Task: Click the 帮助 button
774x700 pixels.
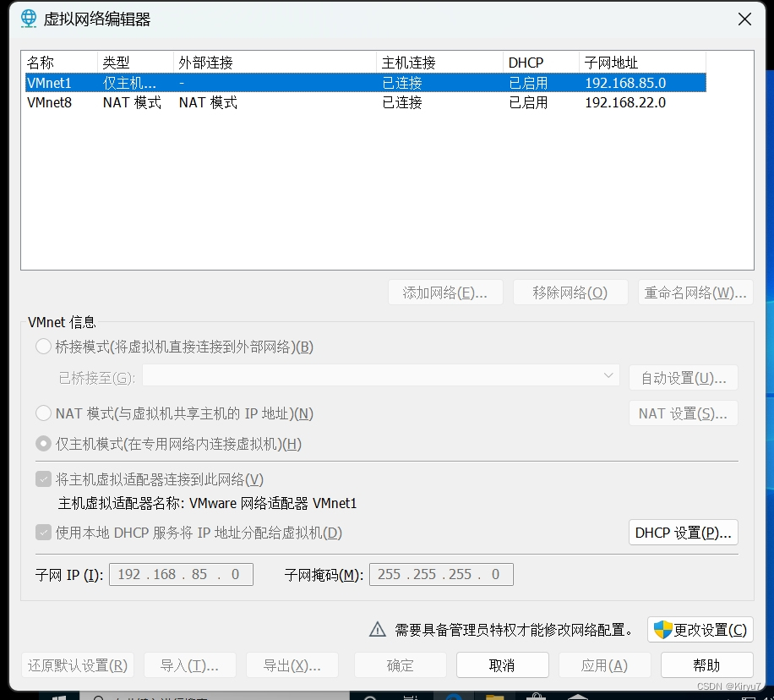Action: coord(707,665)
